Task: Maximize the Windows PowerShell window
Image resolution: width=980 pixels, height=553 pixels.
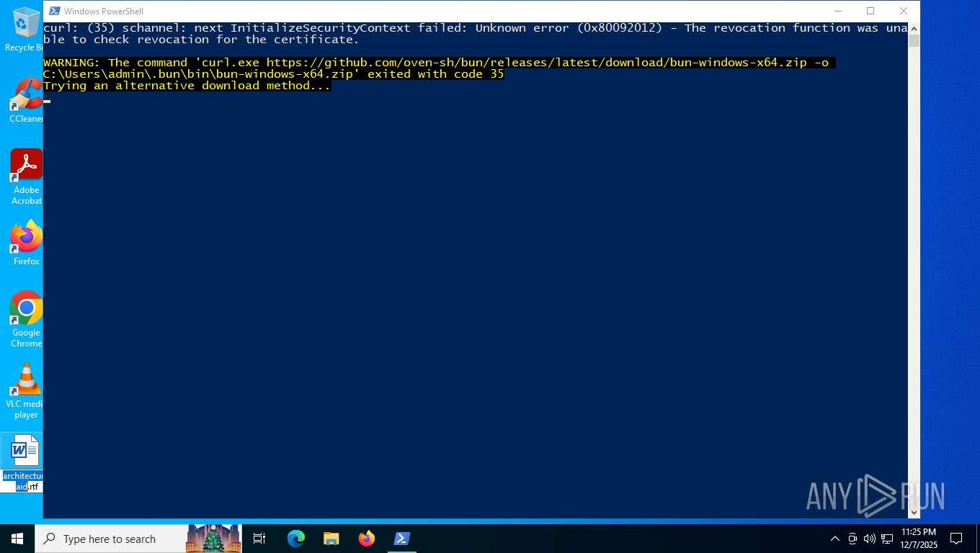Action: tap(870, 11)
